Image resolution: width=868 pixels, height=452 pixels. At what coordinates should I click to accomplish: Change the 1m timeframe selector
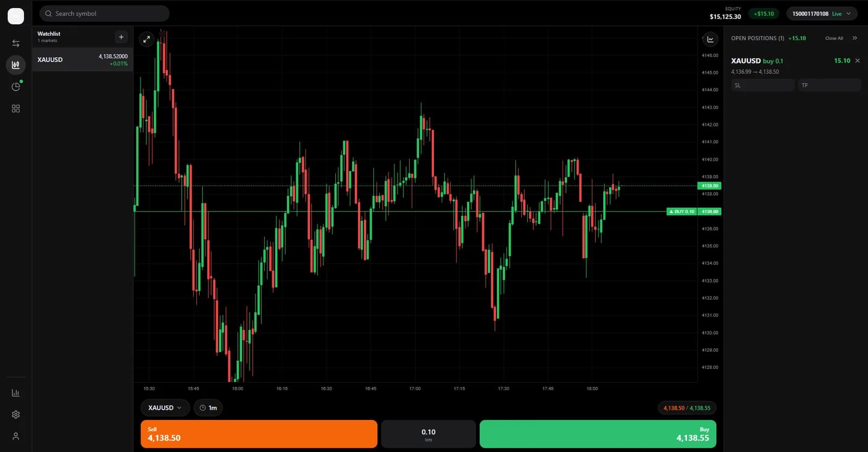[208, 408]
